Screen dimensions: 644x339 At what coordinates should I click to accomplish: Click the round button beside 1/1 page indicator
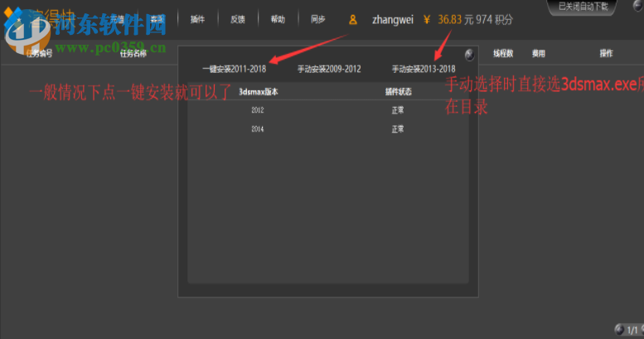click(619, 329)
